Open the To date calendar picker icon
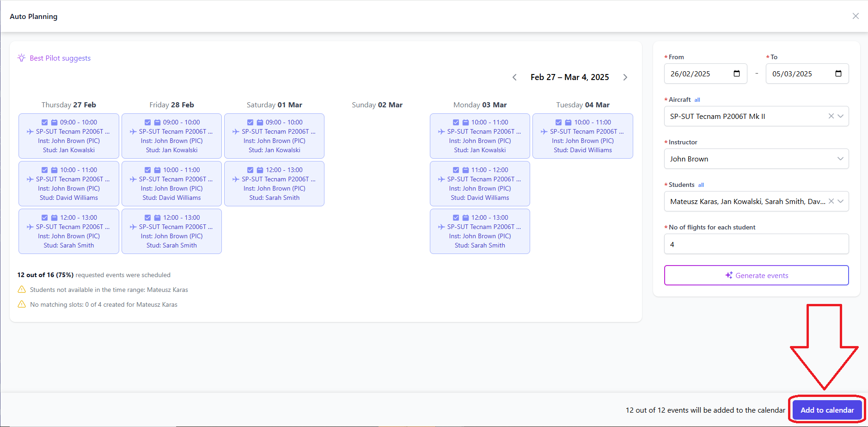The height and width of the screenshot is (427, 868). tap(838, 74)
